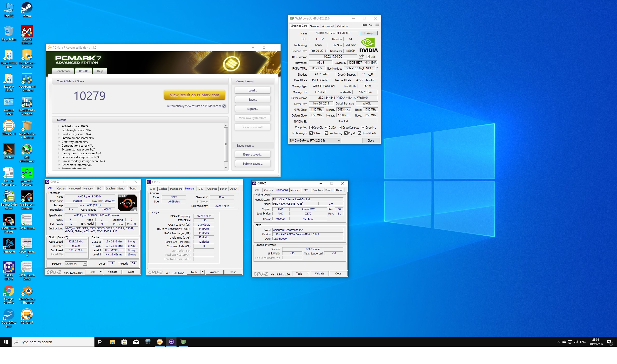Click the Type here to search box
Viewport: 617px width, 364px height.
pyautogui.click(x=53, y=342)
